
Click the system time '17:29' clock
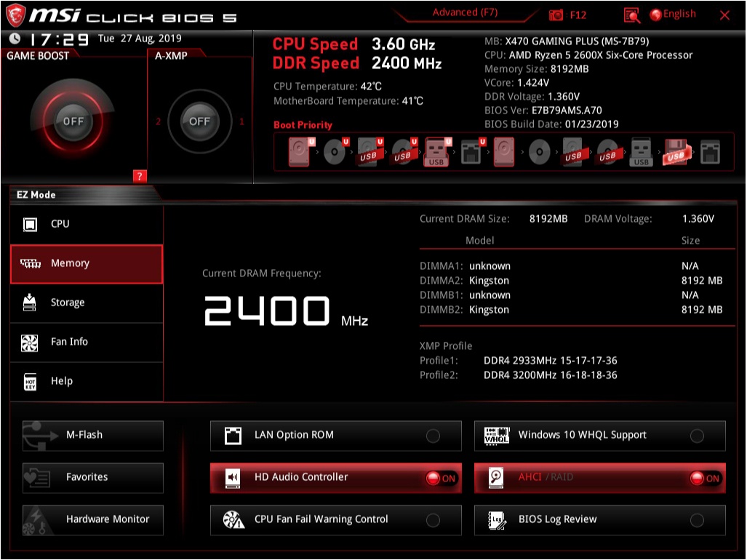(59, 39)
